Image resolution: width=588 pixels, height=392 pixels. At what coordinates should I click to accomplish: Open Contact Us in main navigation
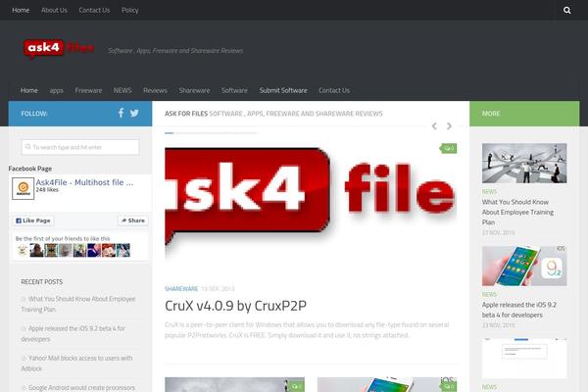(334, 90)
